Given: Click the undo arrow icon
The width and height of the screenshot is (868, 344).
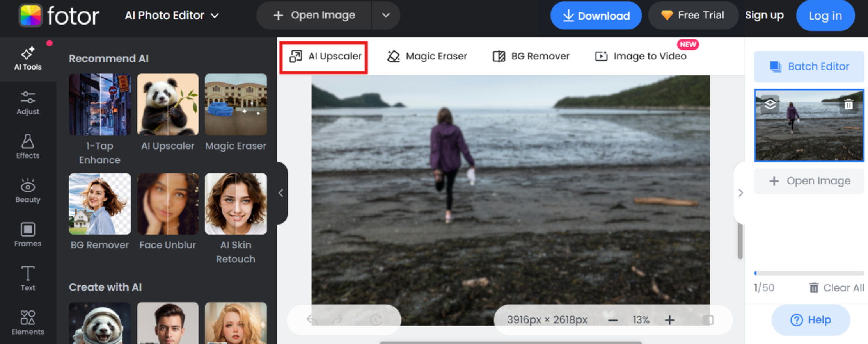Looking at the screenshot, I should 311,320.
